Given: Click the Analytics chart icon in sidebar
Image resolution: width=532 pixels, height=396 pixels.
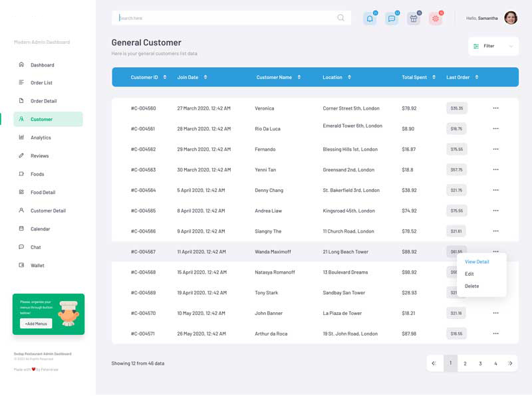Looking at the screenshot, I should click(21, 138).
